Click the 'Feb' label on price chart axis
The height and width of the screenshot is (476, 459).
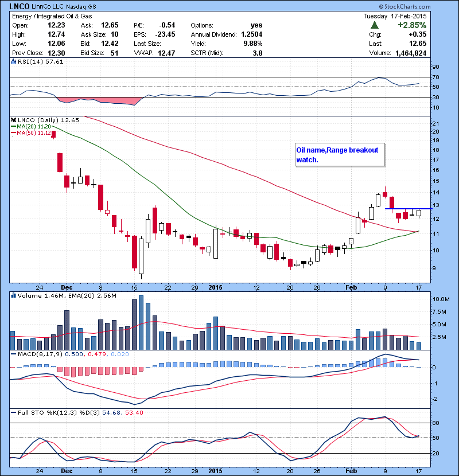pos(351,287)
